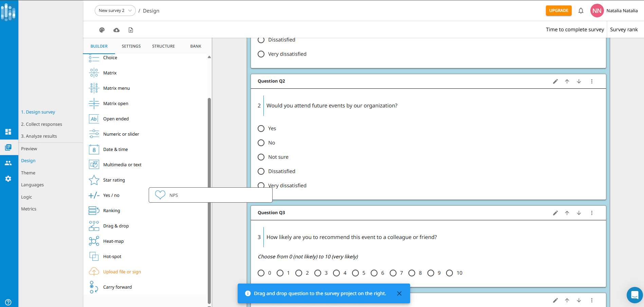Move Question Q2 down

pyautogui.click(x=579, y=81)
